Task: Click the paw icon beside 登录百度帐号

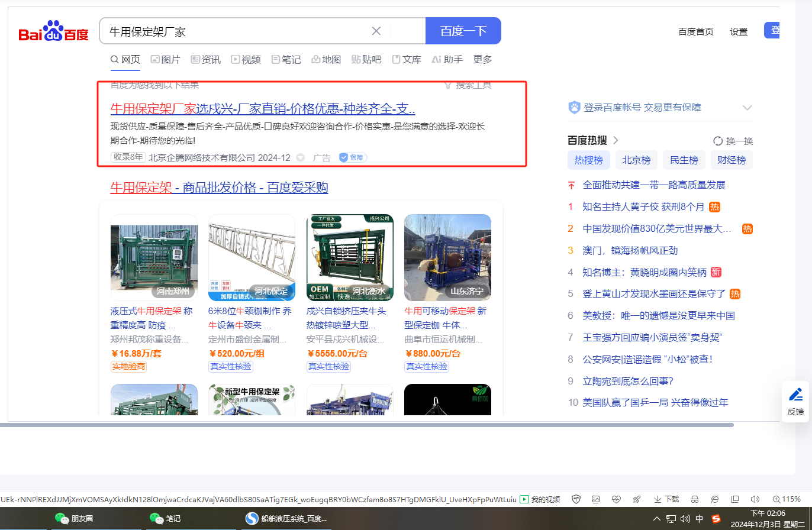Action: click(574, 107)
